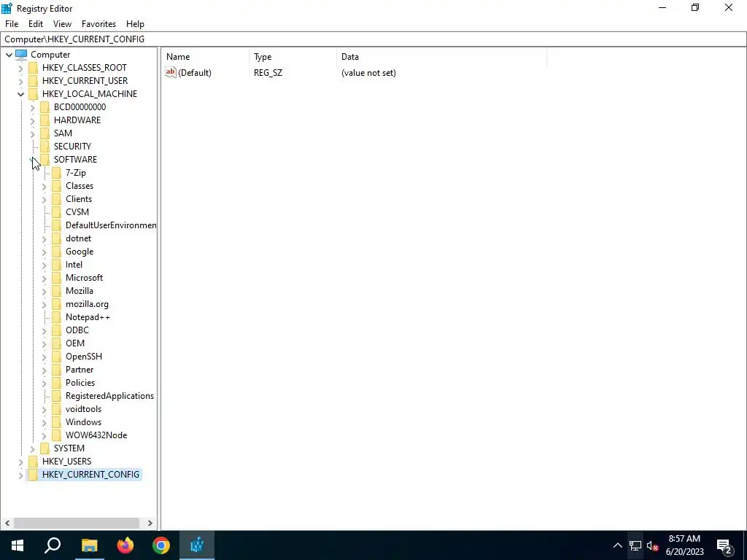
Task: Click the registry address bar
Action: point(373,39)
